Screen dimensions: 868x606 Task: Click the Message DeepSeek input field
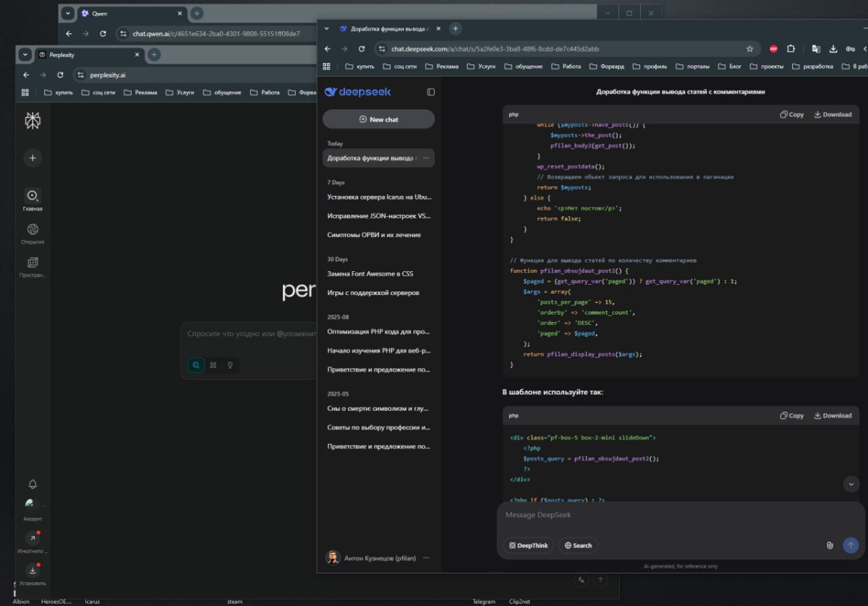[x=680, y=516]
